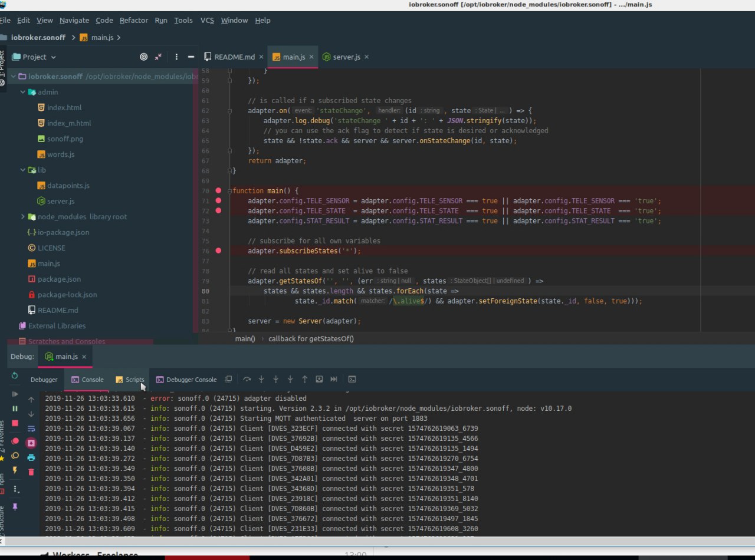Open the Scripts tab in Debug panel
This screenshot has height=560, width=755.
pyautogui.click(x=130, y=380)
